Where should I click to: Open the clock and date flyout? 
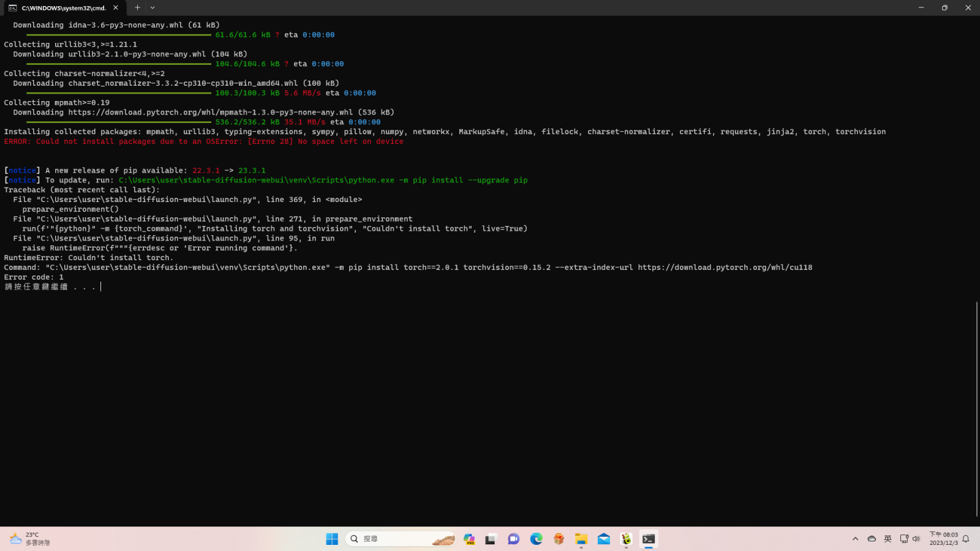click(943, 539)
